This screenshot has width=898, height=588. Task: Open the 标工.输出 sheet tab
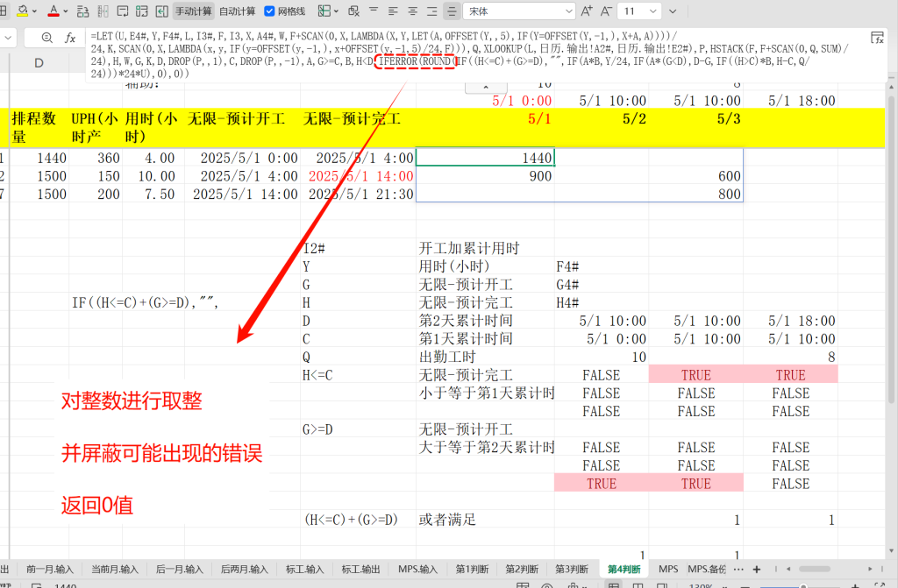[360, 569]
